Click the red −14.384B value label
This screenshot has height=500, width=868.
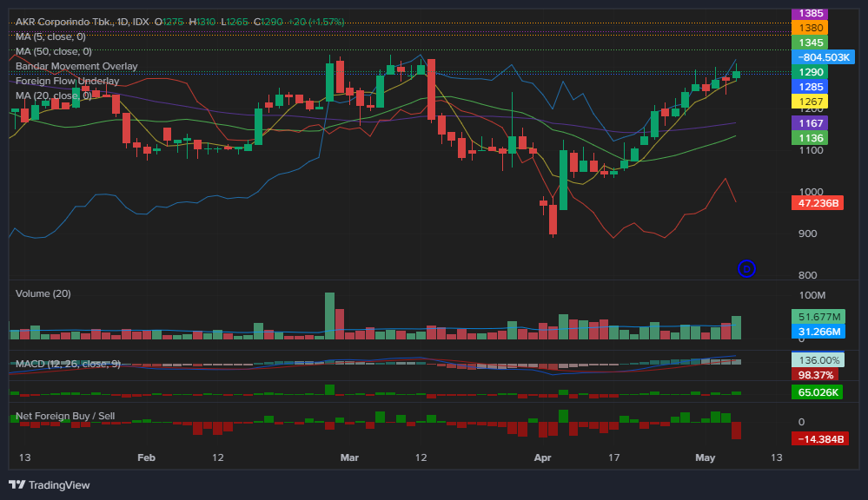[818, 438]
